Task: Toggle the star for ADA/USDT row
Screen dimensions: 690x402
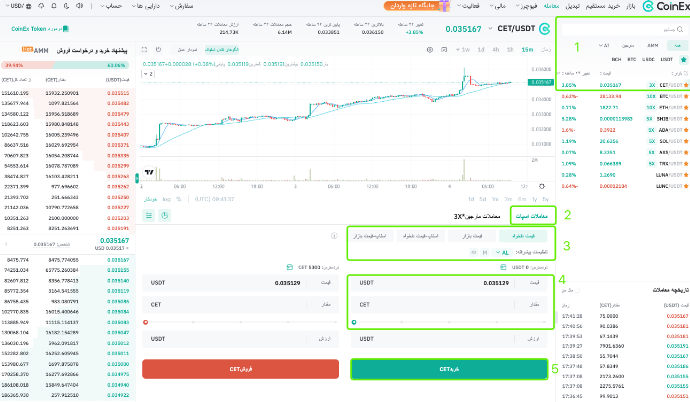Action: pyautogui.click(x=686, y=130)
